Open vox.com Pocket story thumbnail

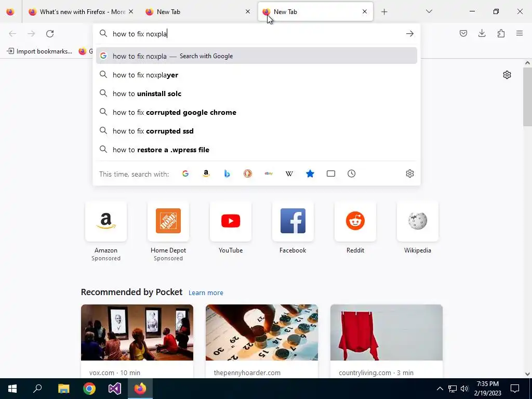point(137,332)
